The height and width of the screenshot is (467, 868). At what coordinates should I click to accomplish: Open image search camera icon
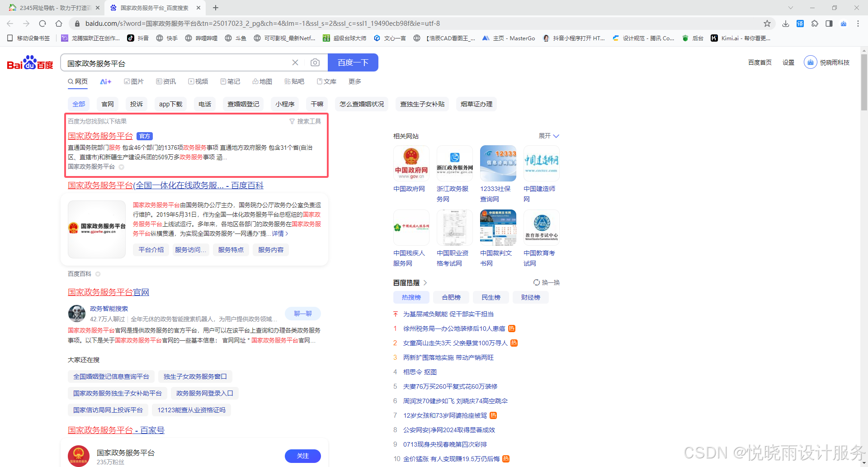(315, 62)
